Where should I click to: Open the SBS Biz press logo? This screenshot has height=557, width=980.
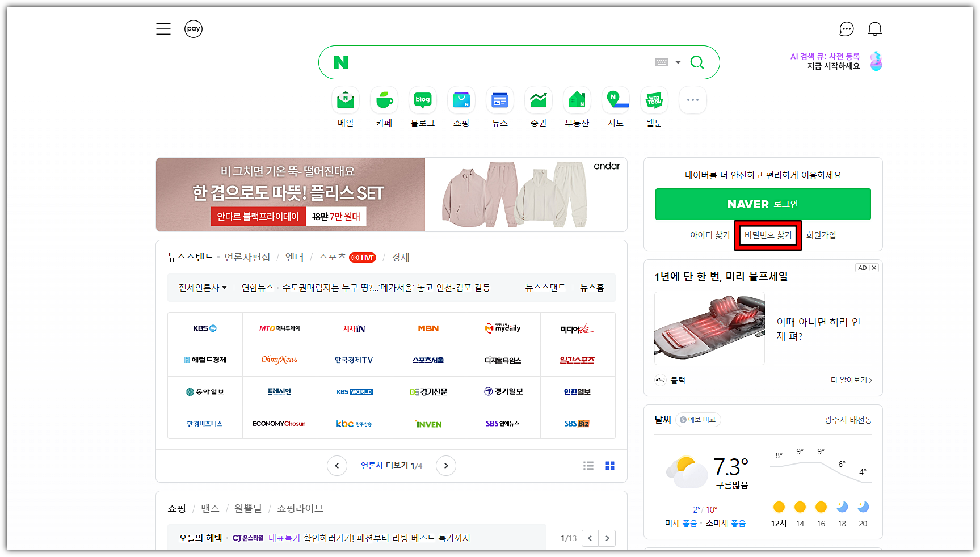577,424
